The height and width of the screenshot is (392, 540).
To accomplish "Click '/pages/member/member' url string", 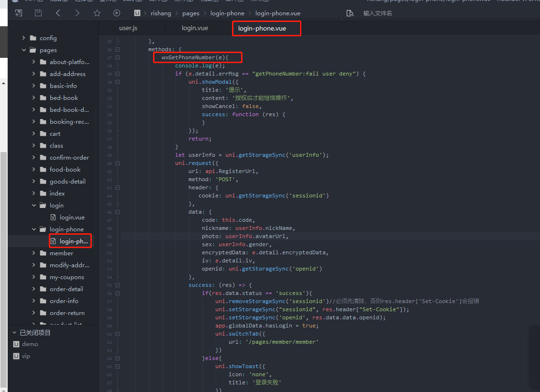I will point(282,342).
